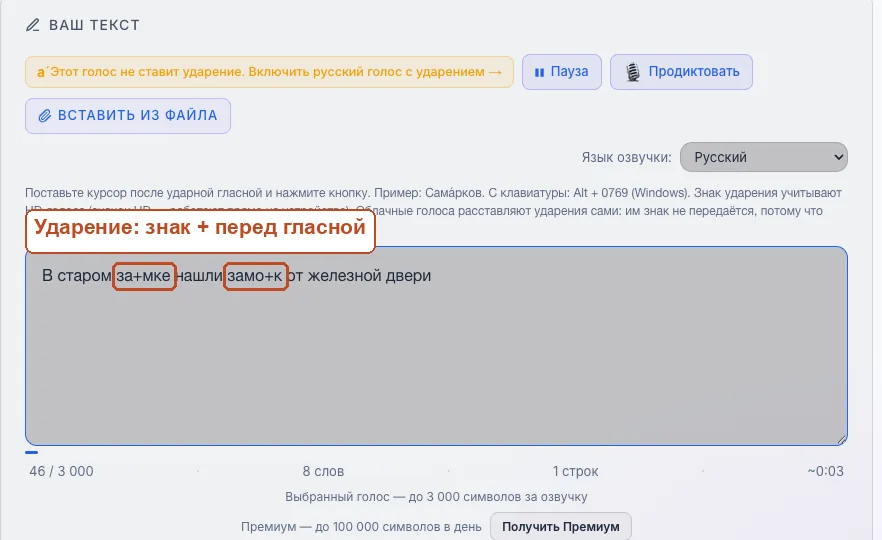Click the pencil icon next to ВАШ ТЕКСТ
The image size is (882, 540).
pyautogui.click(x=33, y=25)
